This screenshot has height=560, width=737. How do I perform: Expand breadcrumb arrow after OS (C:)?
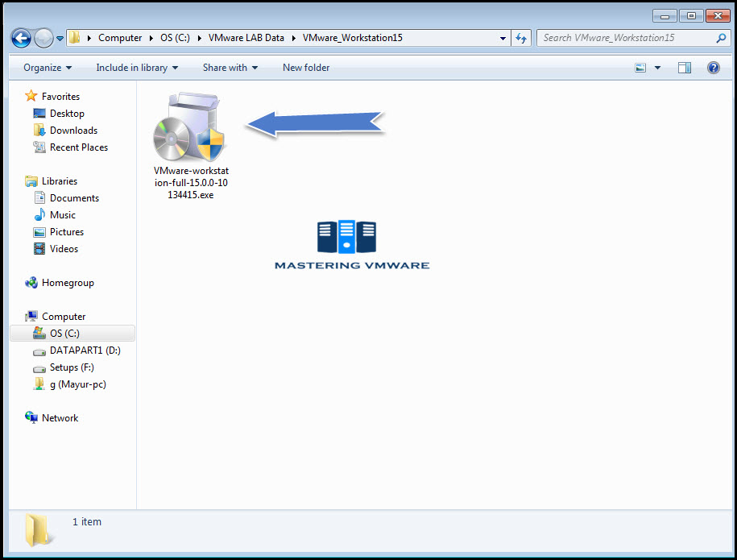coord(199,38)
